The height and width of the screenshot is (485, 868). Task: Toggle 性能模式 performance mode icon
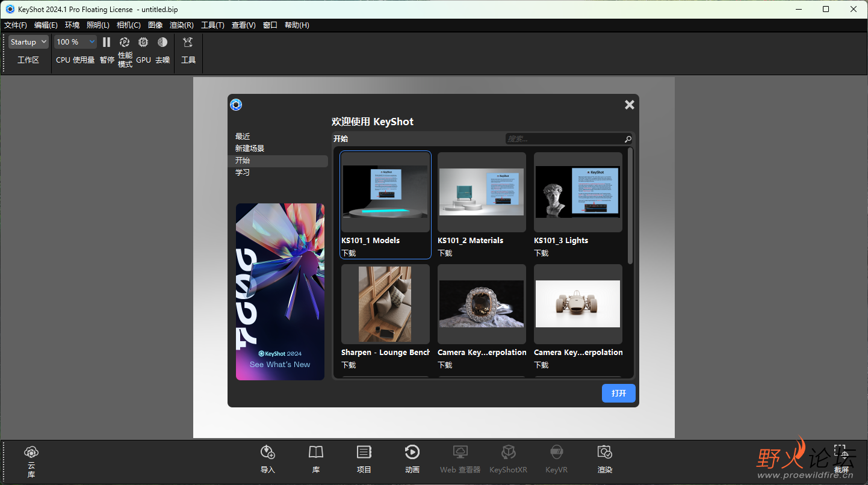125,42
